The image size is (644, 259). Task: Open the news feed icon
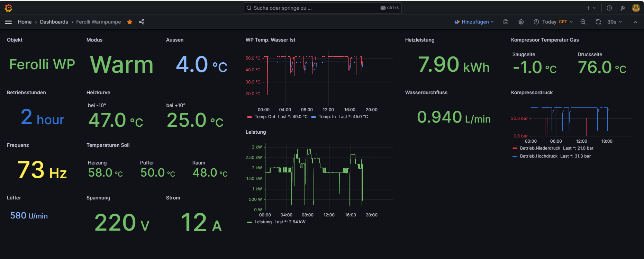(623, 8)
